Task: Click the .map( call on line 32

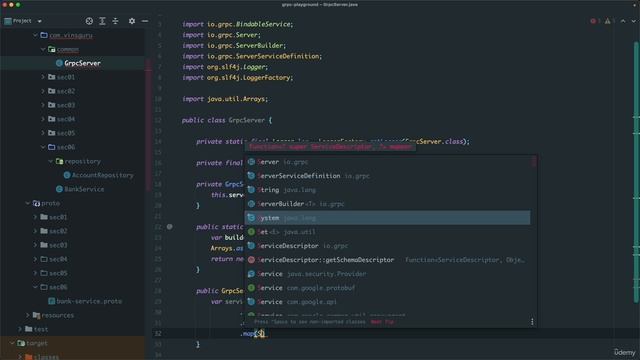Action: click(249, 334)
